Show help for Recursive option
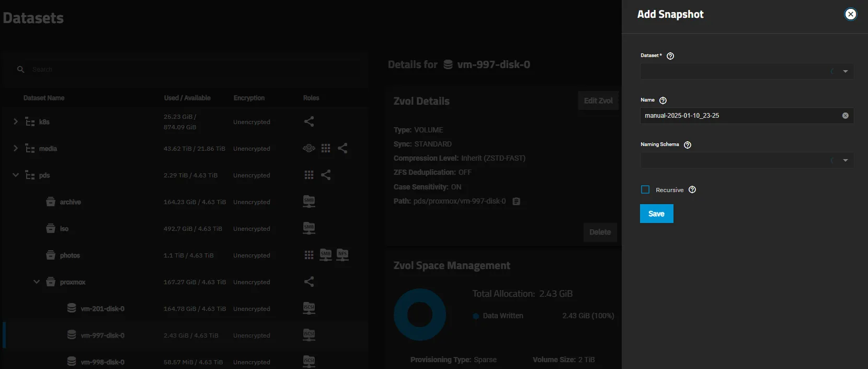 692,189
